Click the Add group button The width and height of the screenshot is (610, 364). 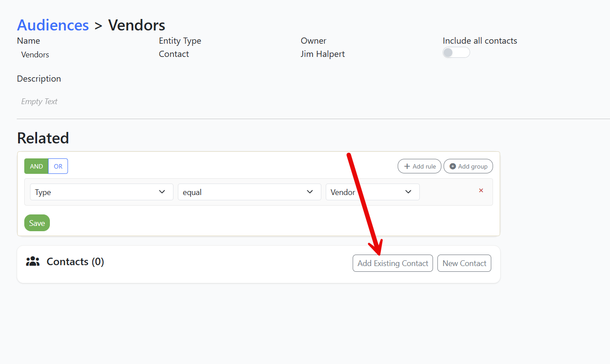pyautogui.click(x=468, y=166)
